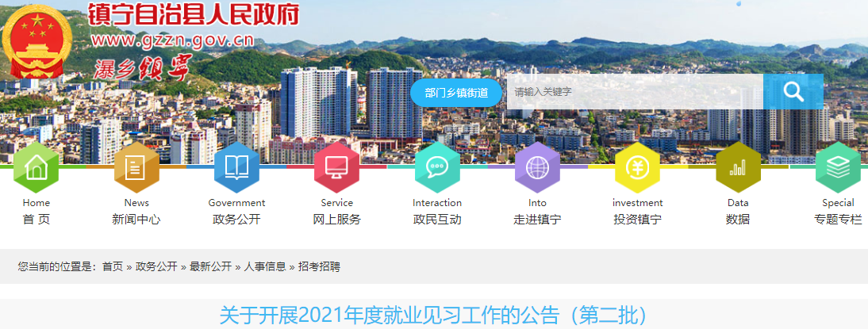868x329 pixels.
Task: Expand the 部门乡镇街道 selector
Action: point(456,93)
